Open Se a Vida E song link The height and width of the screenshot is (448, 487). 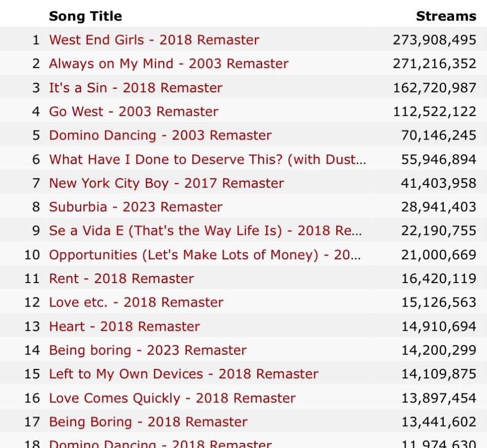click(205, 230)
